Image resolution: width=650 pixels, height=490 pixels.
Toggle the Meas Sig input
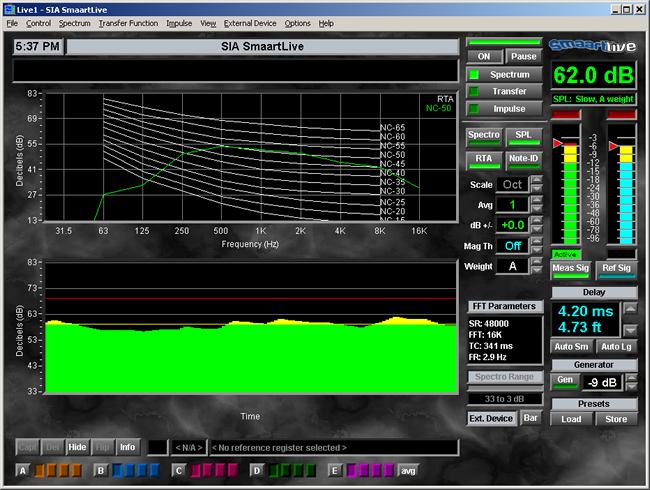pyautogui.click(x=571, y=270)
